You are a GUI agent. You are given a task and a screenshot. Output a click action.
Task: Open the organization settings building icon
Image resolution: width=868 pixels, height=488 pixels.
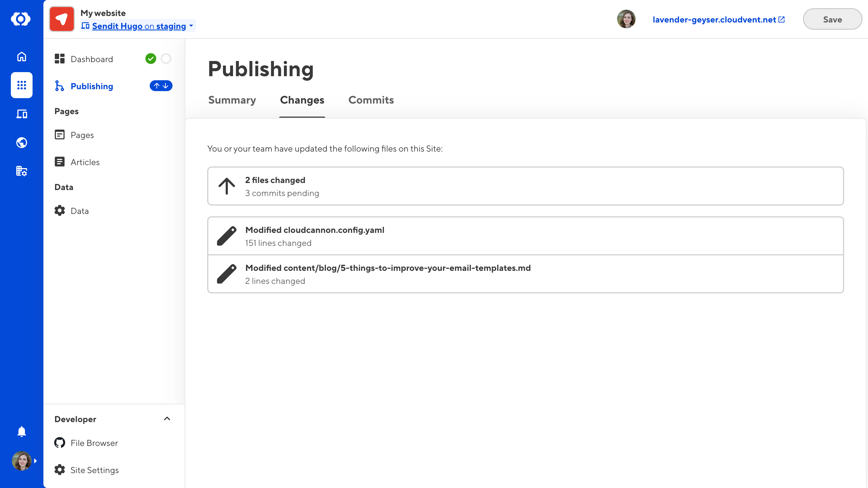point(22,171)
